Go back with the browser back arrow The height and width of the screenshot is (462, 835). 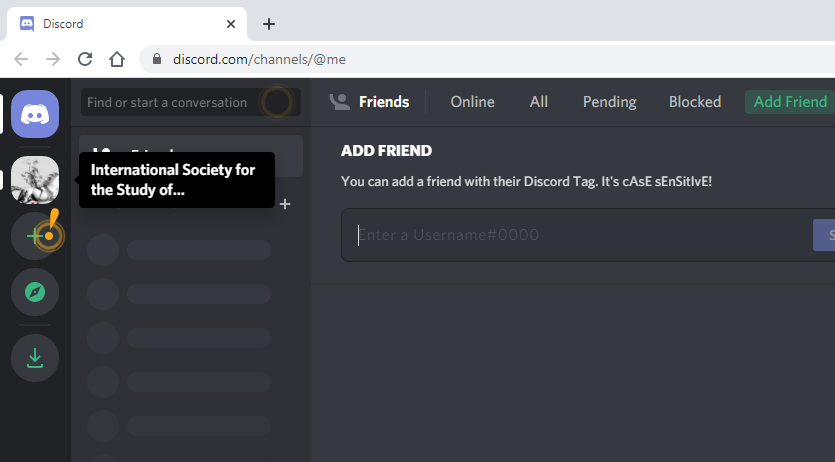tap(21, 59)
